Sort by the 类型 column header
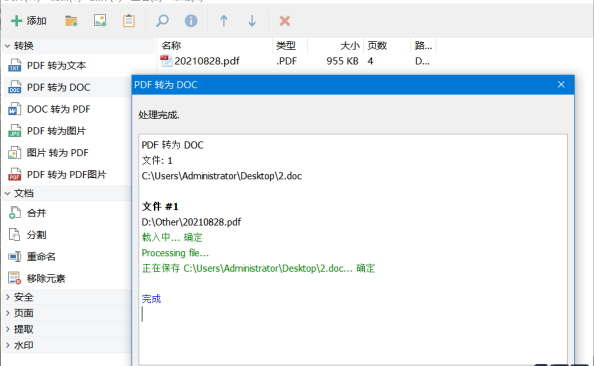594x366 pixels. (x=290, y=46)
